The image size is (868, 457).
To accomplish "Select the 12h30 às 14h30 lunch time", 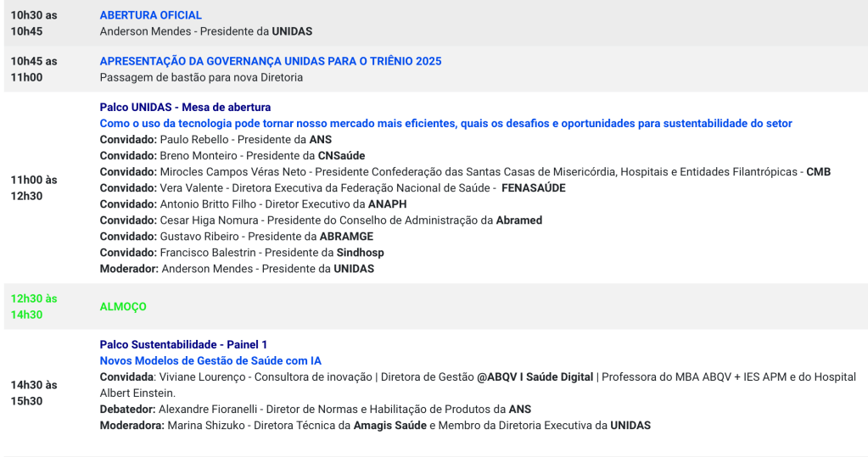I will 34,306.
